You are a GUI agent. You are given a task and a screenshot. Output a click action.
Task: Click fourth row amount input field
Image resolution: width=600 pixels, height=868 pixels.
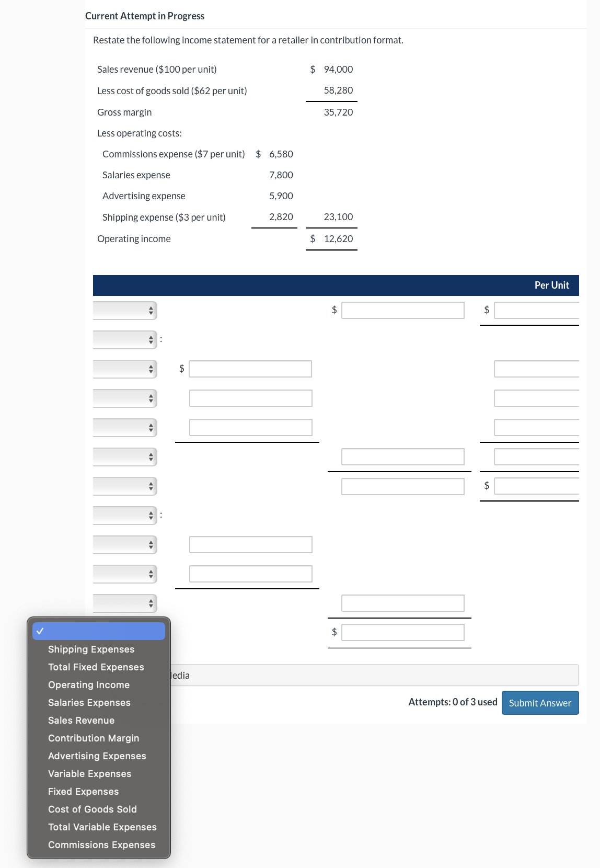point(250,398)
